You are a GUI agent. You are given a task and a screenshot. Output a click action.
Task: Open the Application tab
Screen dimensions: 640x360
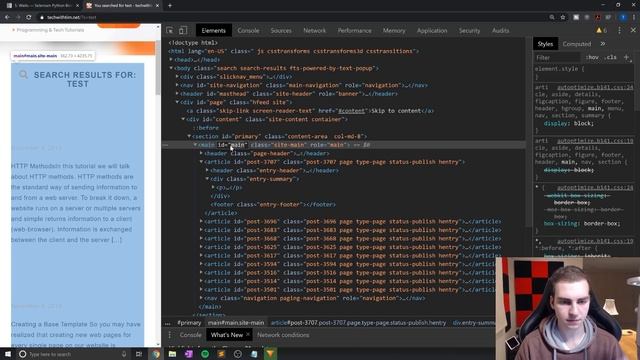coord(432,31)
